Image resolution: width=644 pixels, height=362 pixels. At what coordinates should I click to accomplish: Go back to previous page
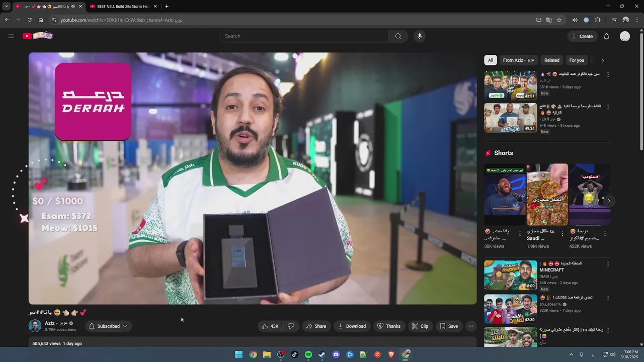tap(7, 20)
